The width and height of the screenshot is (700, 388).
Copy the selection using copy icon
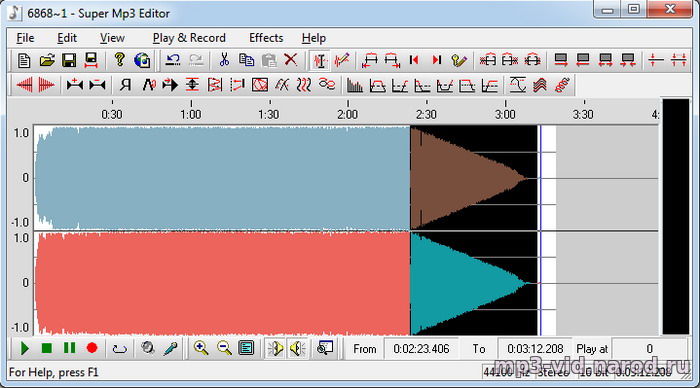[x=246, y=60]
